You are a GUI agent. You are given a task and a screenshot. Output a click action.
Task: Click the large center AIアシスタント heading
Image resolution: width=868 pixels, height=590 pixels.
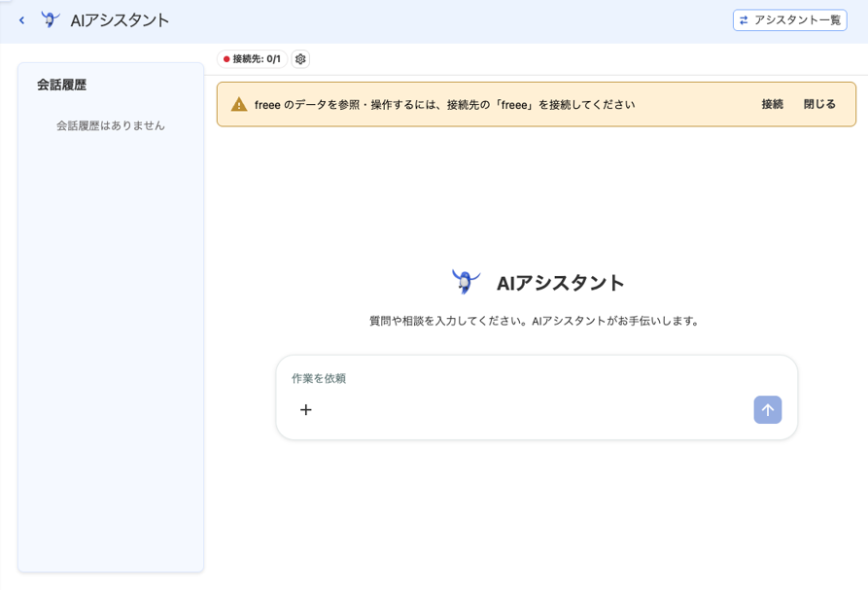click(560, 283)
